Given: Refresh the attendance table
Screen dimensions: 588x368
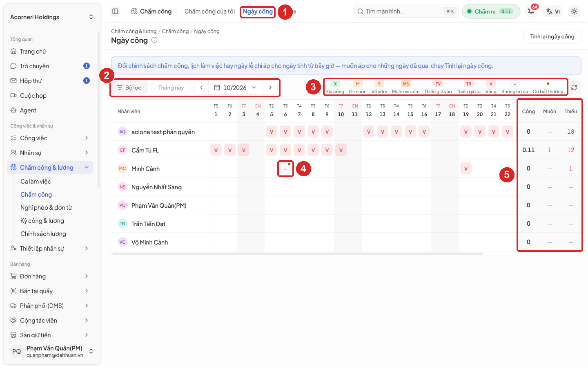Looking at the screenshot, I should 574,88.
